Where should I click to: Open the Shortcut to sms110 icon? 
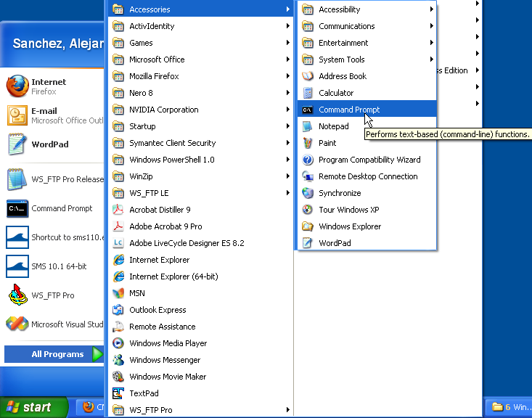click(x=17, y=237)
